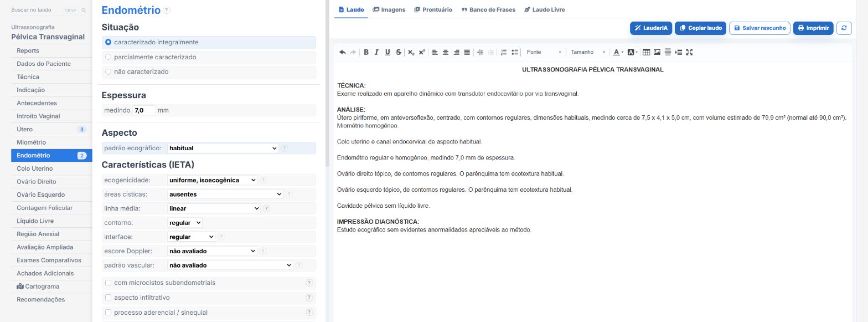This screenshot has width=868, height=322.
Task: Open Recomendações in sidebar
Action: (51, 299)
